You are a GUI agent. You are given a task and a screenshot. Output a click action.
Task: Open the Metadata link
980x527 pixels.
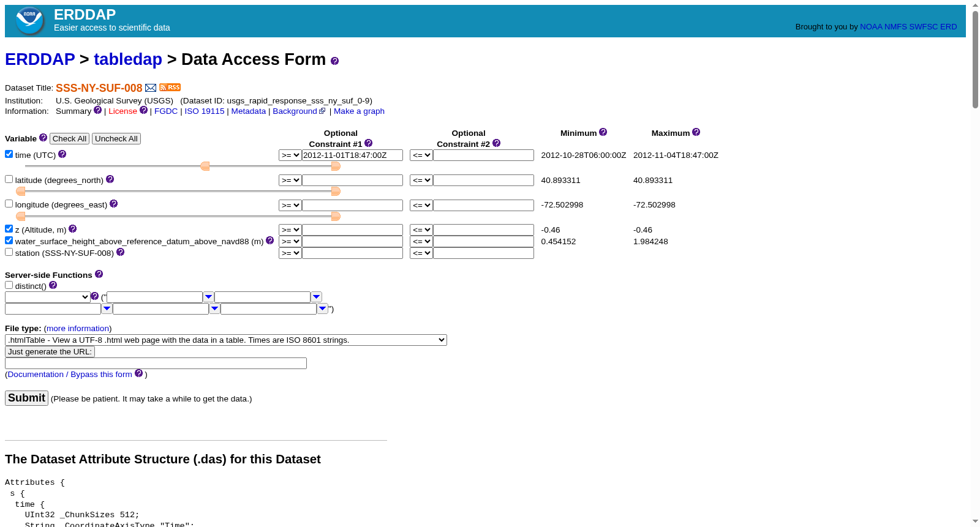coord(249,111)
